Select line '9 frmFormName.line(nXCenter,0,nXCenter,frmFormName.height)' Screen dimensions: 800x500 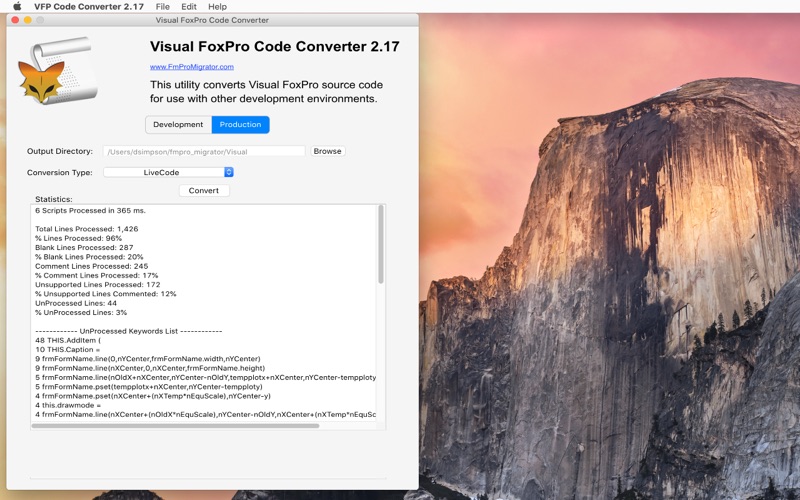pyautogui.click(x=150, y=368)
